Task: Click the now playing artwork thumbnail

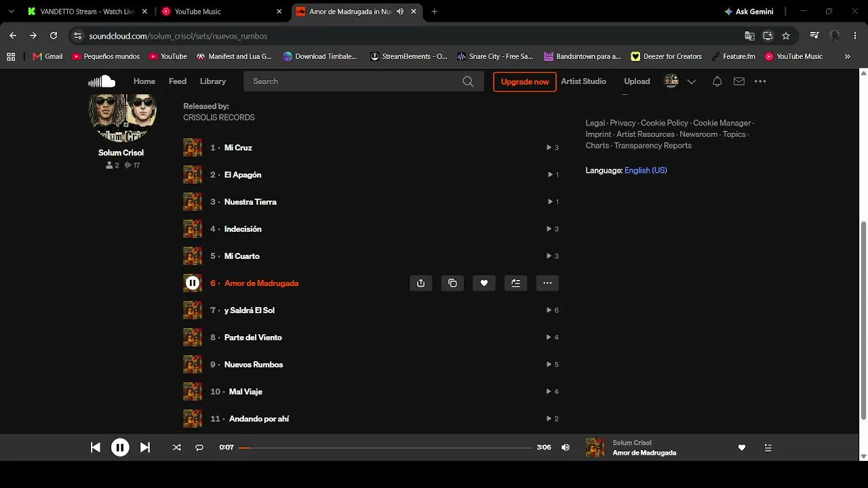Action: pos(595,447)
